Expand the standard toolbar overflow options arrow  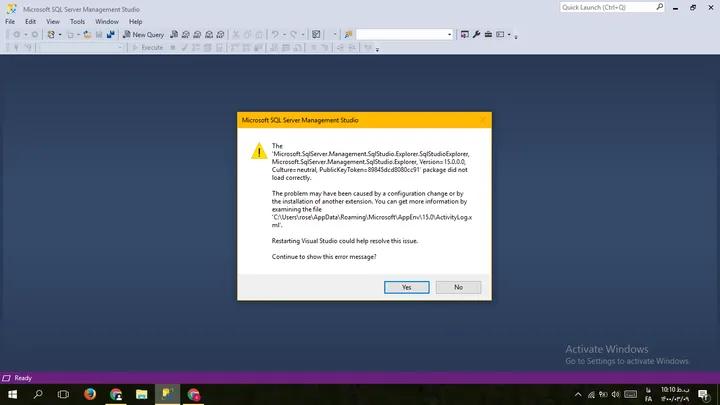516,37
